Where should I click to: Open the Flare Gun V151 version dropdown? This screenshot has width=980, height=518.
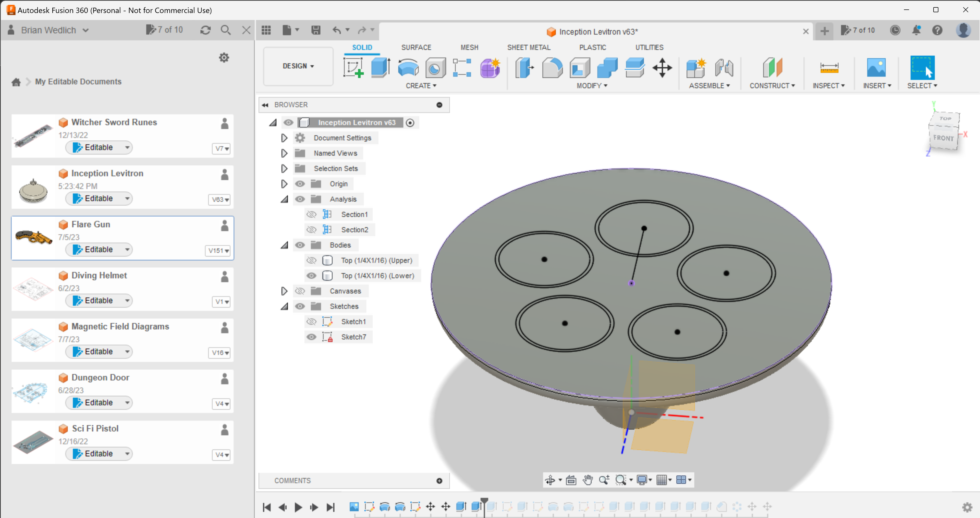pyautogui.click(x=218, y=251)
